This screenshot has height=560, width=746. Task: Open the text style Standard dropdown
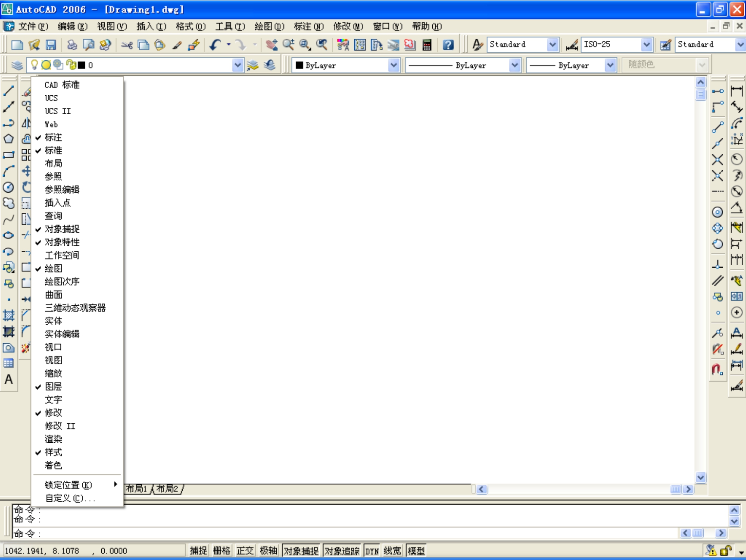point(552,44)
